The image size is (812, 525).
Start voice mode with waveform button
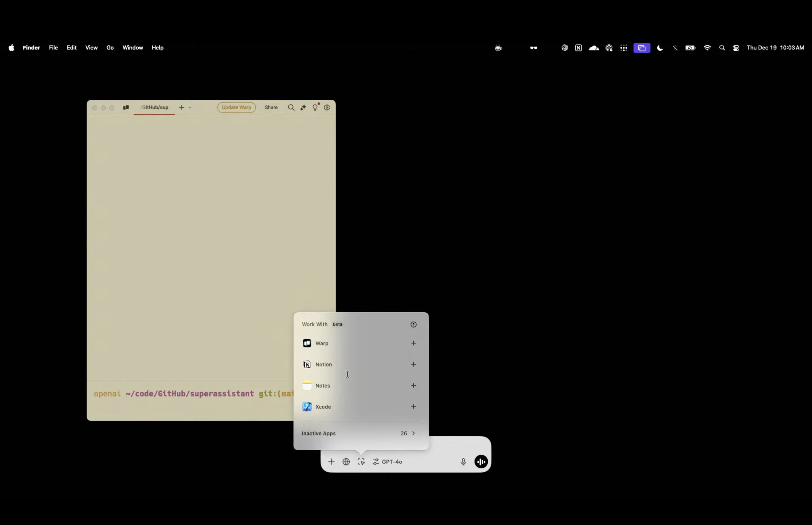481,462
